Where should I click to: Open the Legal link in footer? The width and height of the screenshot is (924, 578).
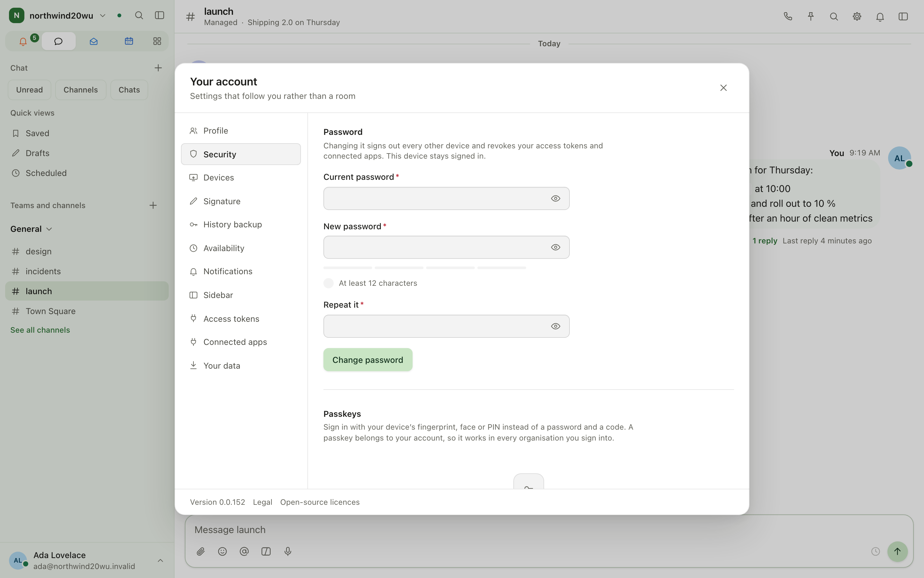[262, 502]
